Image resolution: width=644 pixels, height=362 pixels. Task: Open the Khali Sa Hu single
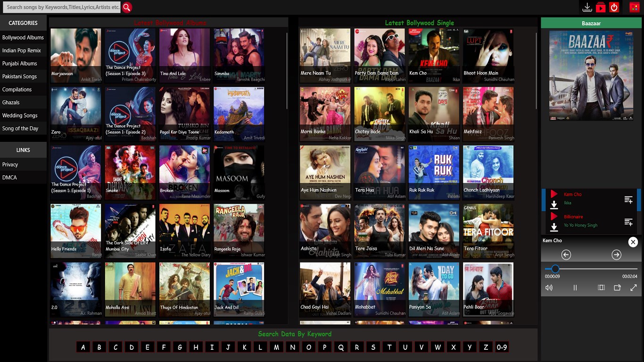click(434, 114)
